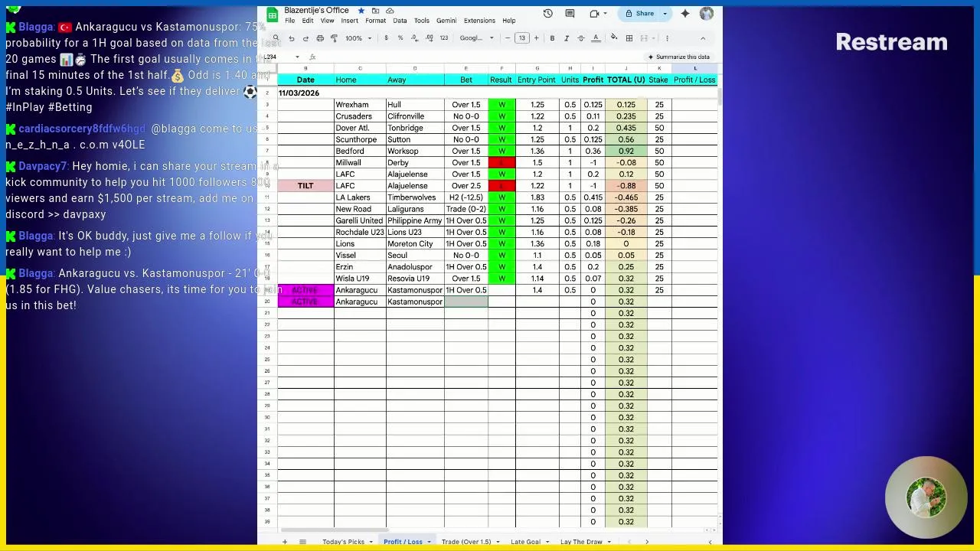Screen dimensions: 980x551
Task: Open the Format menu
Action: click(x=375, y=21)
